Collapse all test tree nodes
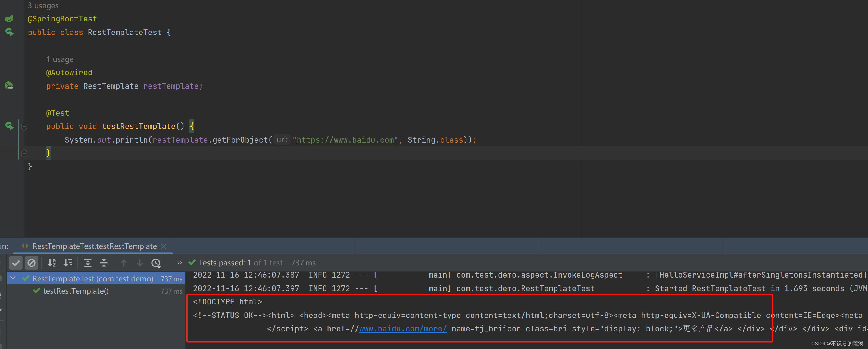 (104, 263)
